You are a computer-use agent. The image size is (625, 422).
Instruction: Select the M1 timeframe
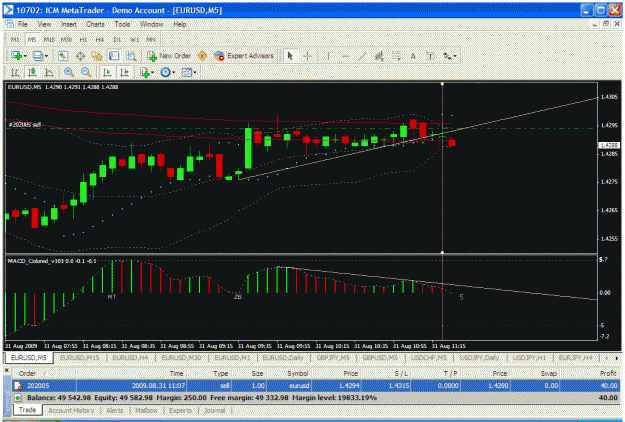pyautogui.click(x=15, y=39)
